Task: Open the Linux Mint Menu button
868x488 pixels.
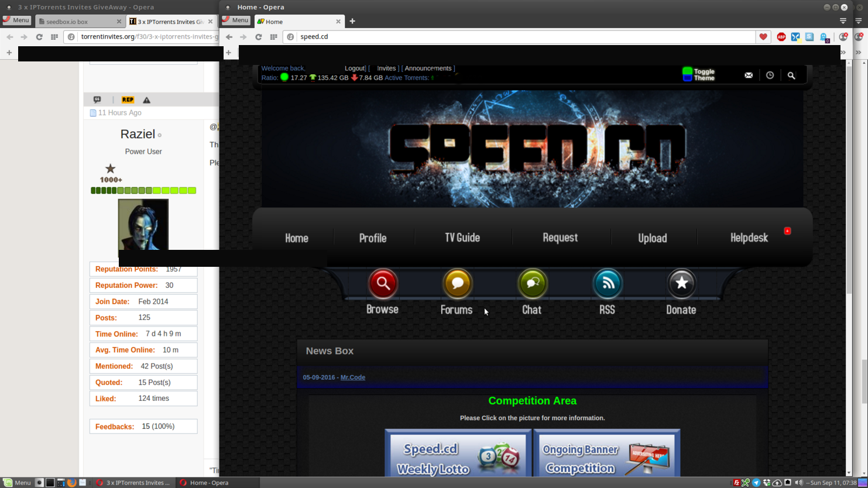Action: pos(16,483)
